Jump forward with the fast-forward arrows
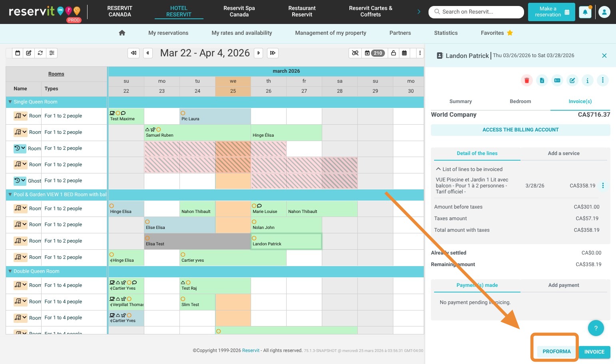 pos(273,53)
